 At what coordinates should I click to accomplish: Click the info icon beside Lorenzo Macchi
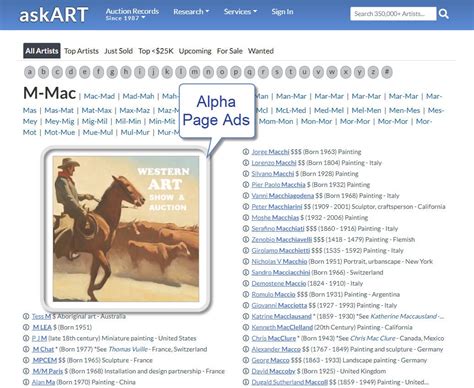tap(246, 163)
